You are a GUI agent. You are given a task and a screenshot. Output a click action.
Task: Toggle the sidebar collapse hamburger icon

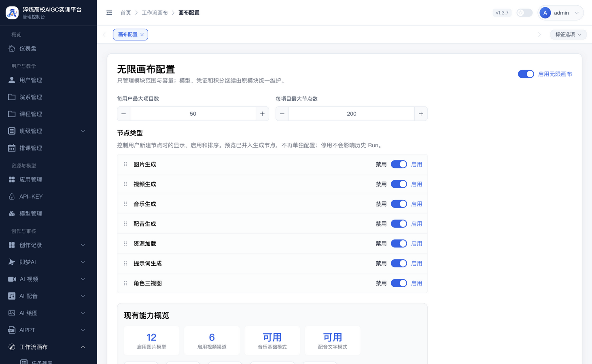click(x=109, y=13)
